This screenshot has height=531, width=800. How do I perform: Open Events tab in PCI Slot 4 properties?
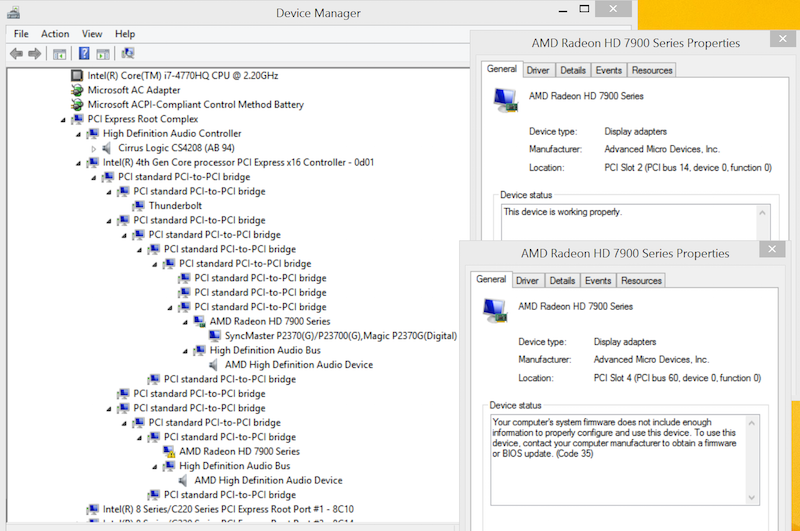598,281
